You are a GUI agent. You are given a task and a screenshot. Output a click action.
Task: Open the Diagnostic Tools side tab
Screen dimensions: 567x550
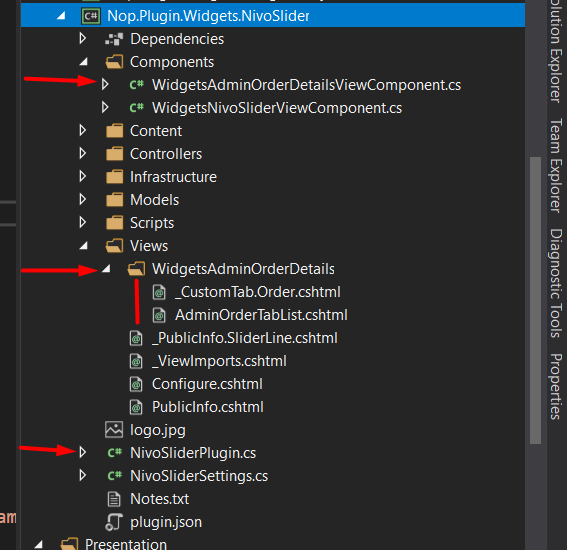tap(556, 283)
